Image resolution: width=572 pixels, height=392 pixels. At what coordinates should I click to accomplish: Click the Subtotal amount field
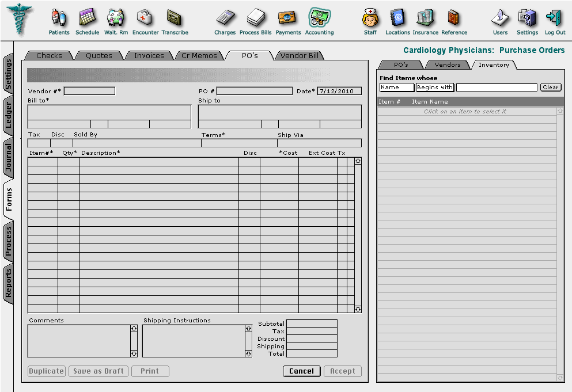312,324
